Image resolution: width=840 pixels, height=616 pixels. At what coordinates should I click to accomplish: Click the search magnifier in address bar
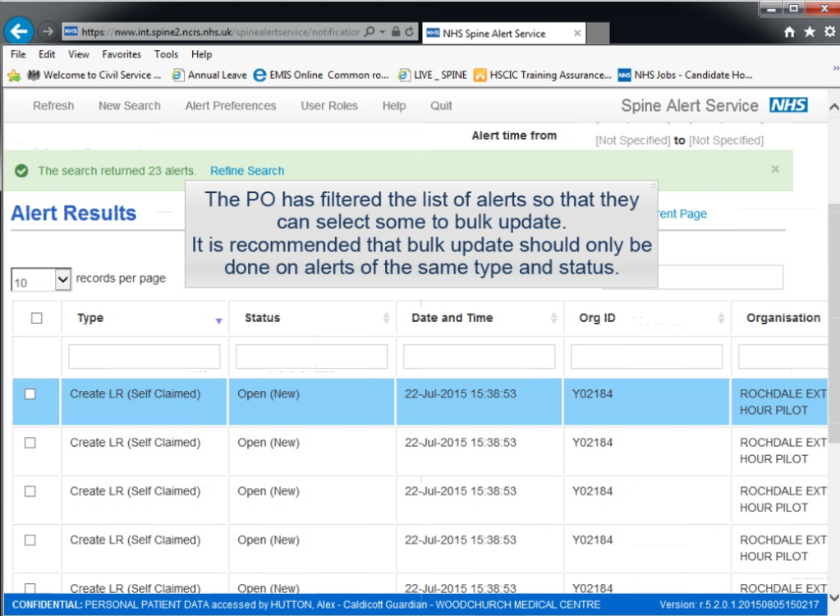coord(370,31)
